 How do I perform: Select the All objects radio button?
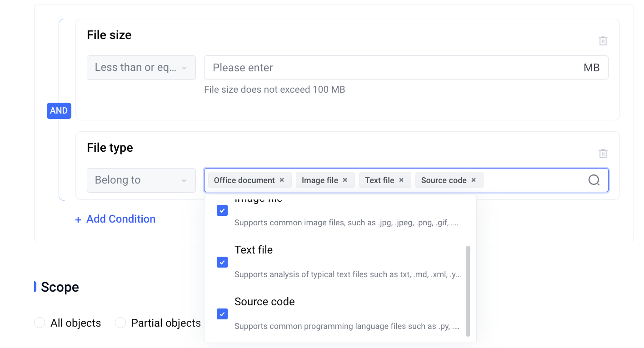click(40, 323)
